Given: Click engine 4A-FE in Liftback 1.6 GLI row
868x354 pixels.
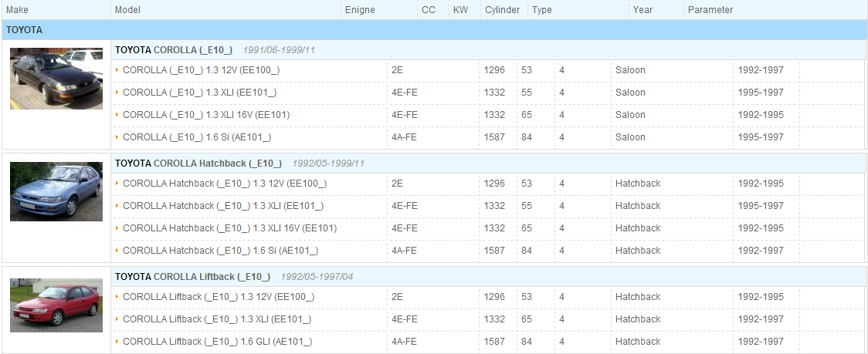Looking at the screenshot, I should [x=404, y=342].
